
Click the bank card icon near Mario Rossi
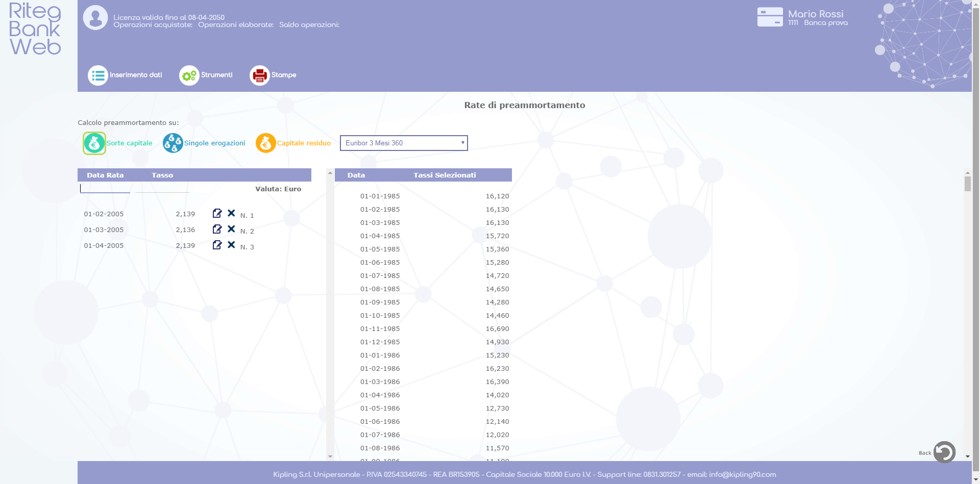tap(770, 17)
